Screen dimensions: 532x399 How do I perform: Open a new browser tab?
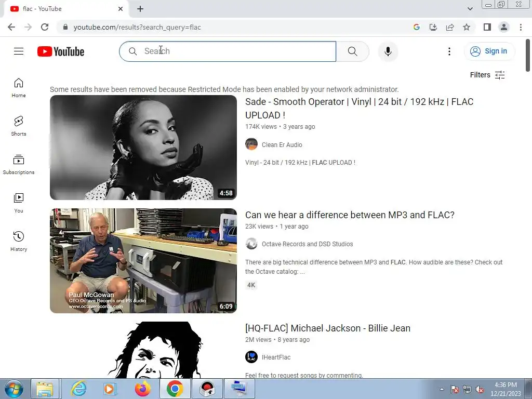(140, 9)
